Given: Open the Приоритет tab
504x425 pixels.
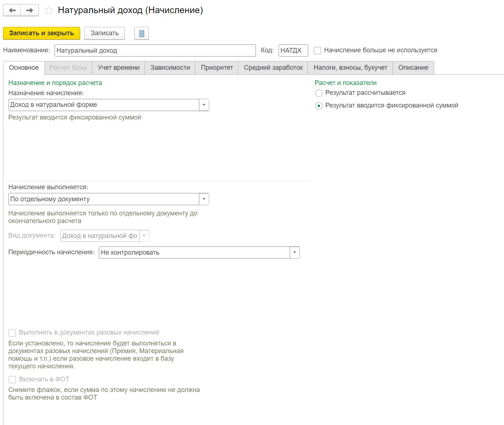Looking at the screenshot, I should (x=217, y=68).
